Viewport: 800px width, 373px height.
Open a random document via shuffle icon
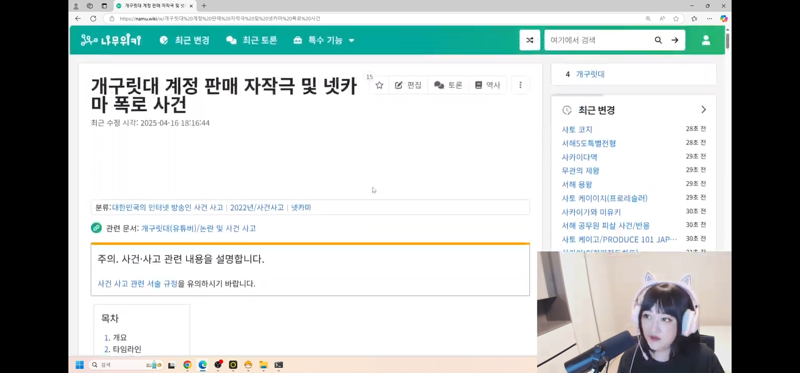(530, 40)
